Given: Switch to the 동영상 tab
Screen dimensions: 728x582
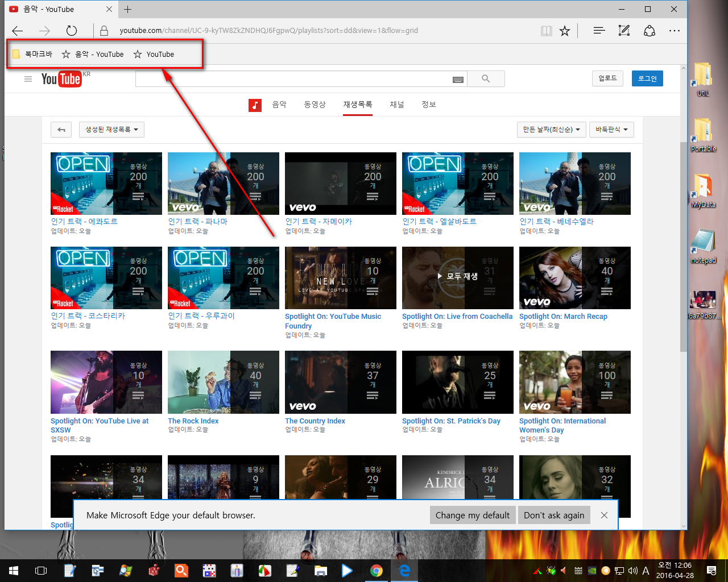Looking at the screenshot, I should (x=315, y=105).
